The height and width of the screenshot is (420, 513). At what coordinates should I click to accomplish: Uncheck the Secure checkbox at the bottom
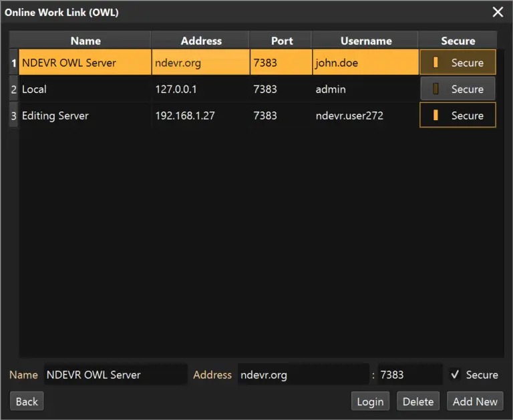(x=455, y=375)
